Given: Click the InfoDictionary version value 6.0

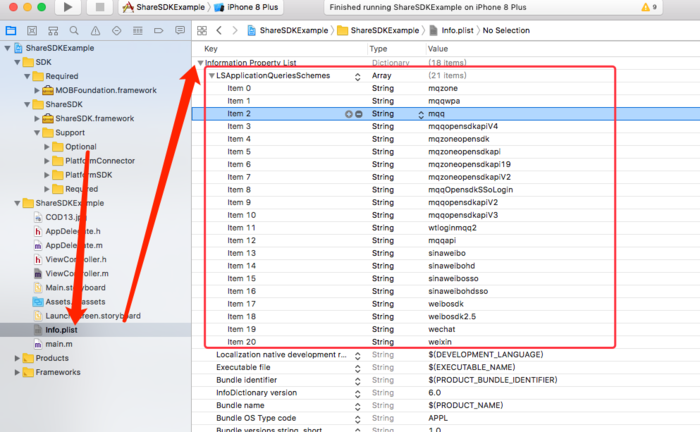Looking at the screenshot, I should [434, 393].
